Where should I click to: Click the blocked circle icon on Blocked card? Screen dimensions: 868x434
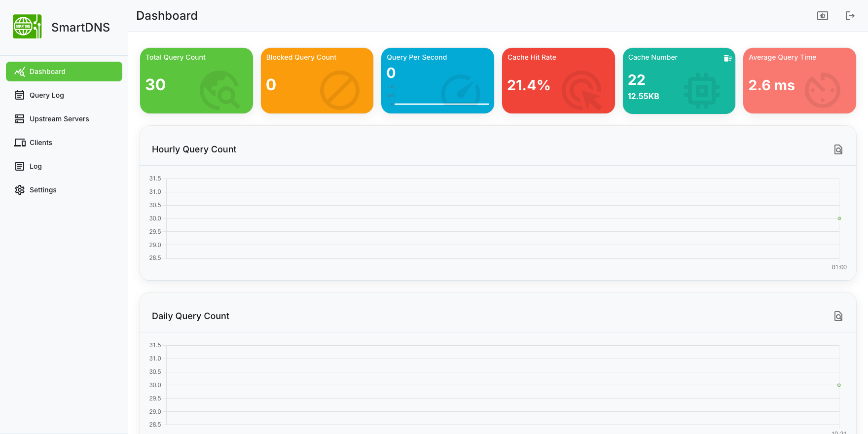click(x=340, y=90)
